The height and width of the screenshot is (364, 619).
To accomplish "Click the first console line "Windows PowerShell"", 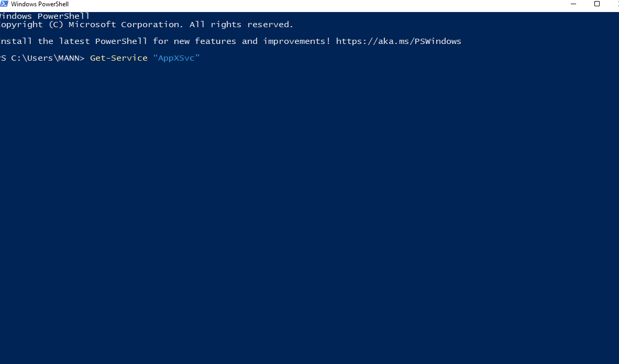I will 45,16.
